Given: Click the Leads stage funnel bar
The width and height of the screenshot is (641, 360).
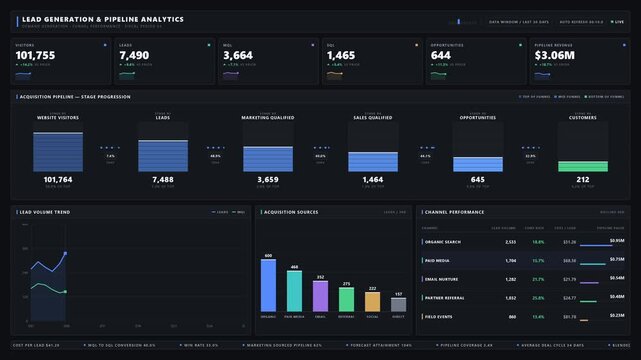Looking at the screenshot, I should (163, 156).
